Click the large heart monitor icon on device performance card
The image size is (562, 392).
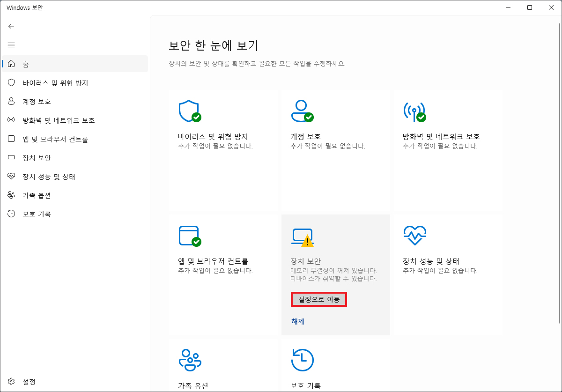click(414, 236)
